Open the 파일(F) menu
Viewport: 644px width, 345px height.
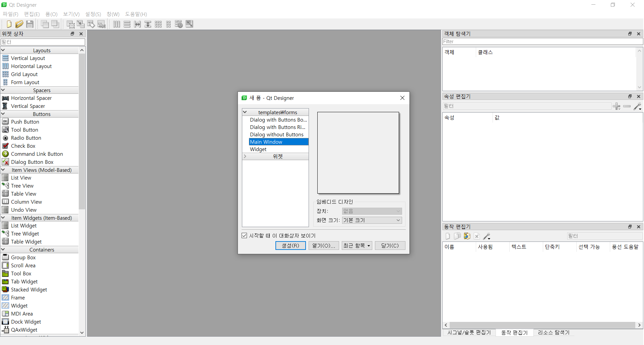(x=10, y=14)
